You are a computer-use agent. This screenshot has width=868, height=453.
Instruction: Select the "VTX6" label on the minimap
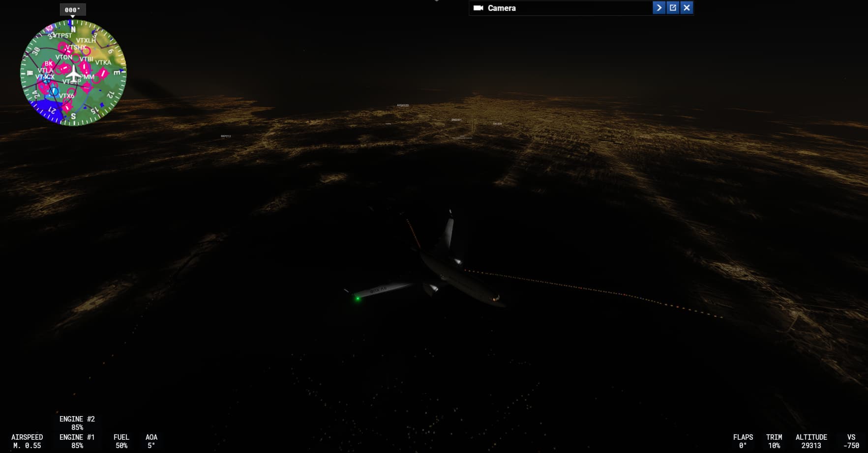[67, 96]
